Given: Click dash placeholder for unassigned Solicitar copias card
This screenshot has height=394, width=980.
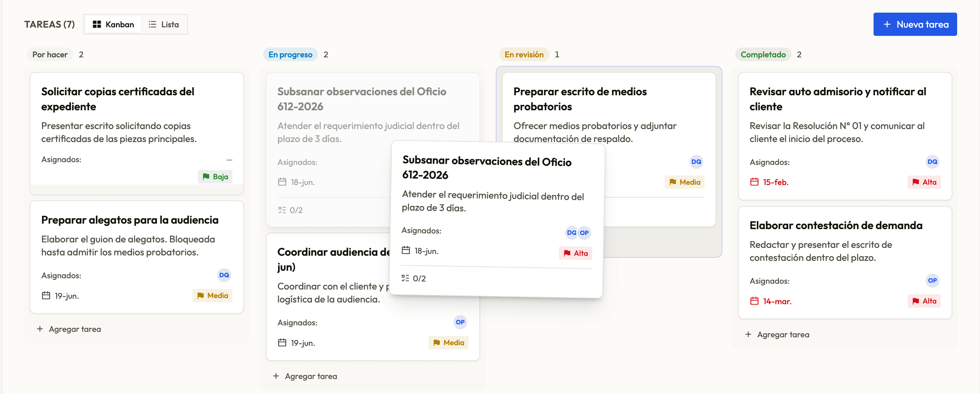Looking at the screenshot, I should (x=229, y=160).
